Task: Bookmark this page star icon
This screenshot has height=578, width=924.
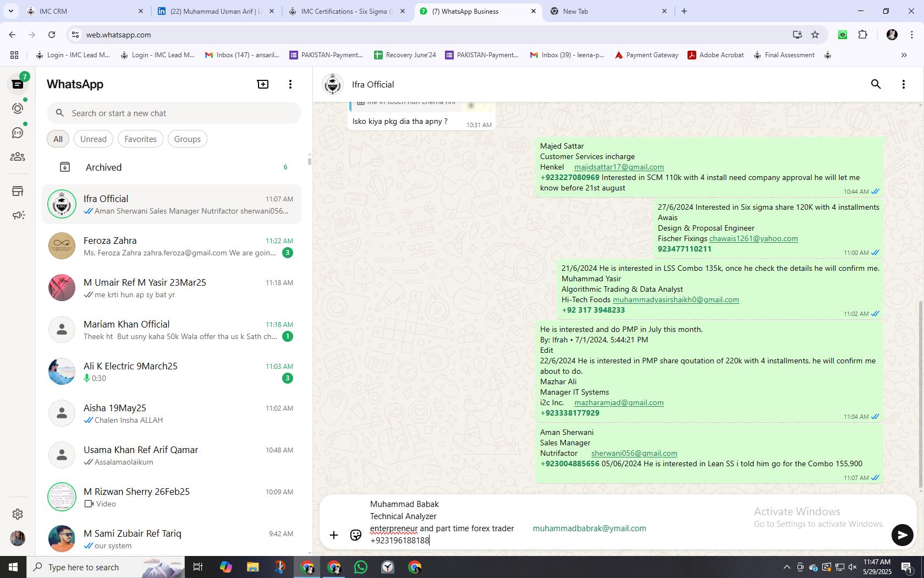Action: [x=815, y=35]
